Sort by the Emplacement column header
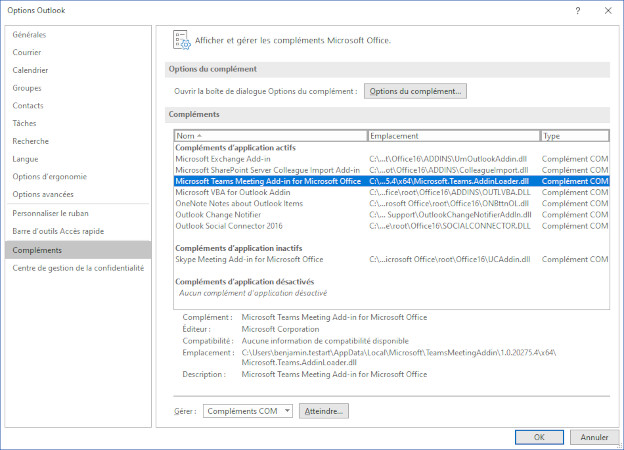The width and height of the screenshot is (624, 450). 454,136
